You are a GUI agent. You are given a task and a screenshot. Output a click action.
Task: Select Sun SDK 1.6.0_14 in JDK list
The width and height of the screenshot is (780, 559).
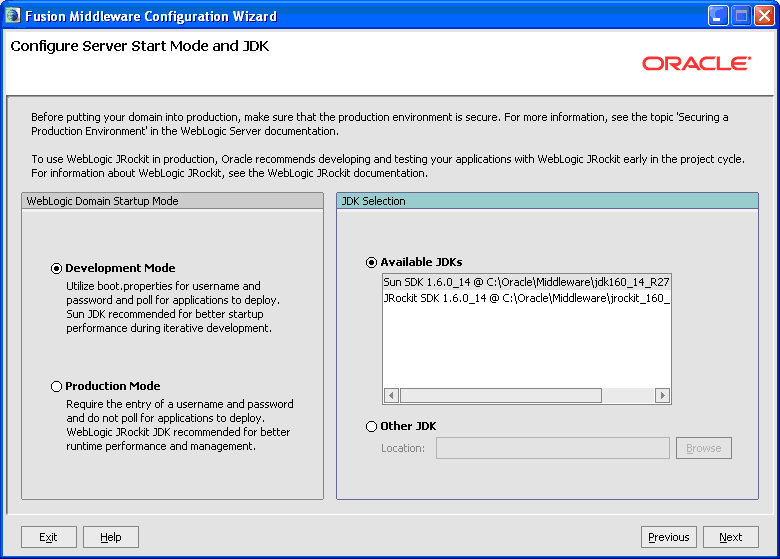[x=526, y=282]
